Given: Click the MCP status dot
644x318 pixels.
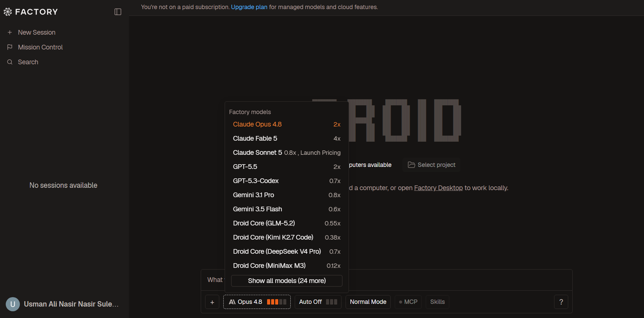Looking at the screenshot, I should (x=400, y=302).
